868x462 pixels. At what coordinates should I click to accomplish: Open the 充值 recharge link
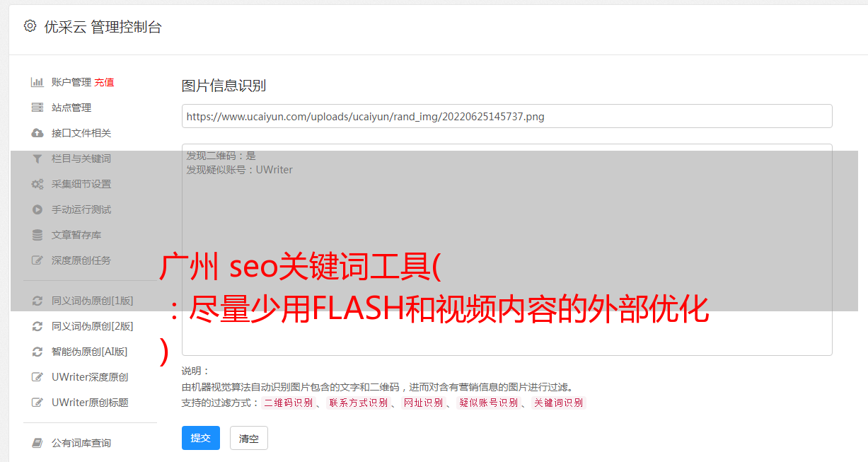[x=104, y=82]
